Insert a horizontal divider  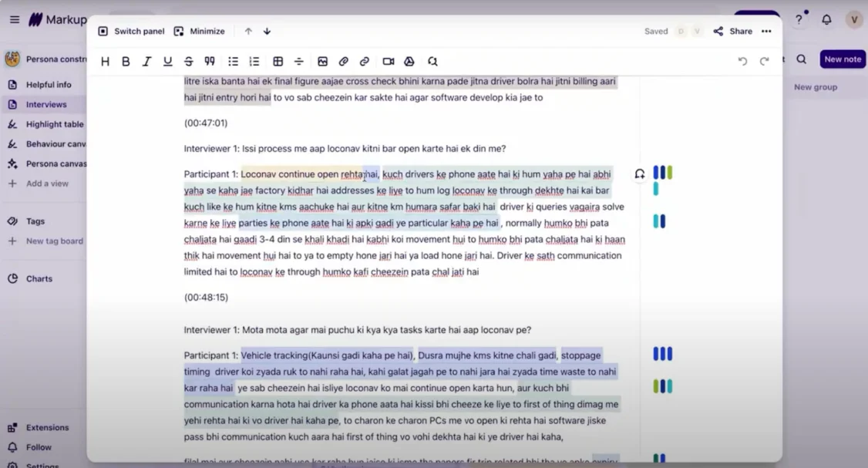click(x=299, y=62)
